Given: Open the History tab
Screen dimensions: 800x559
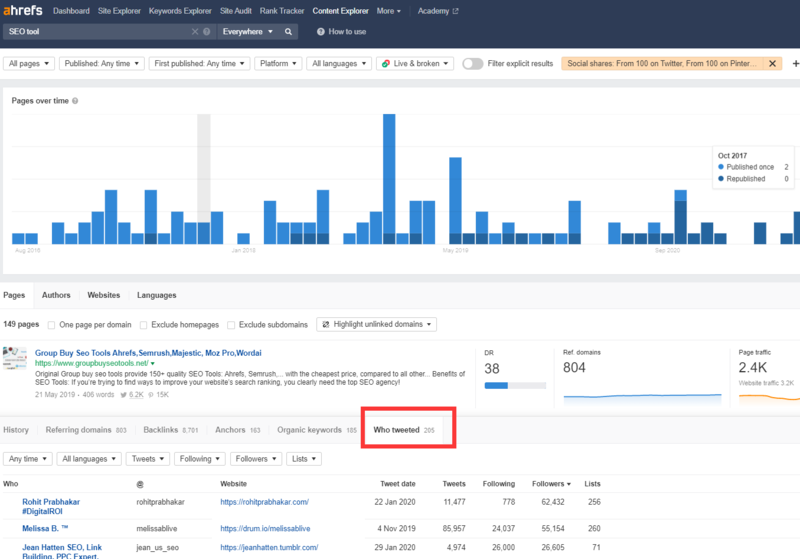Looking at the screenshot, I should pos(16,430).
